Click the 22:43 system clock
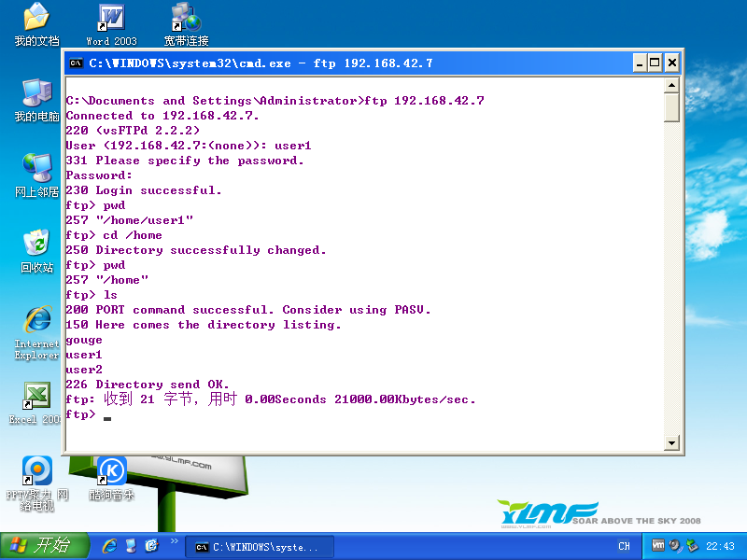 click(720, 546)
